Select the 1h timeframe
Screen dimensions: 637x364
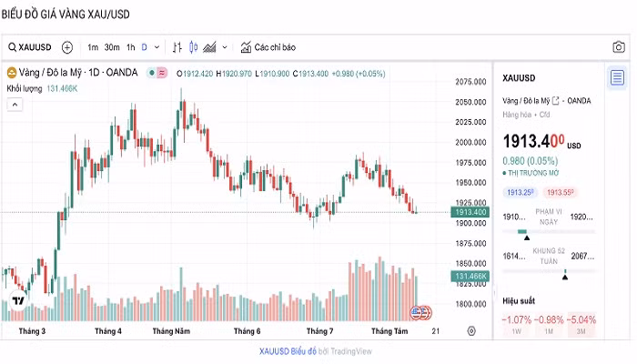130,47
